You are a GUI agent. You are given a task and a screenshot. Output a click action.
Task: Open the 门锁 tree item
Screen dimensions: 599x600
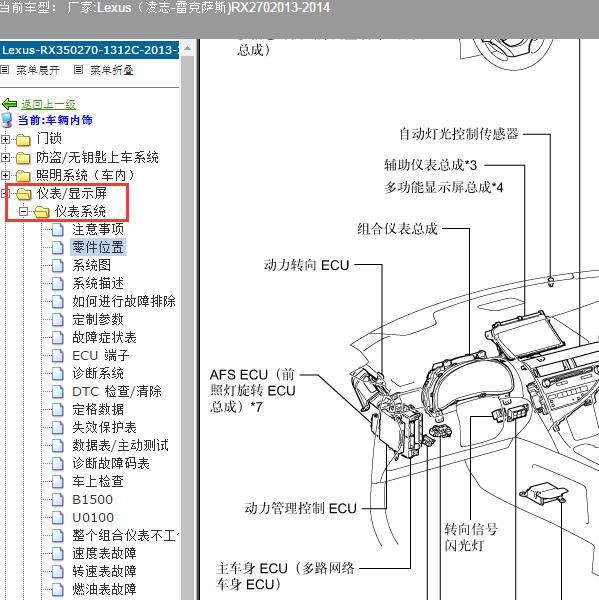coord(49,139)
